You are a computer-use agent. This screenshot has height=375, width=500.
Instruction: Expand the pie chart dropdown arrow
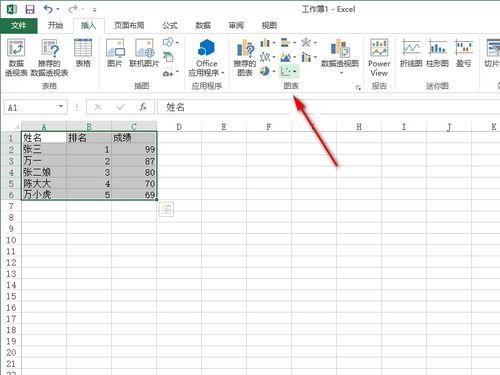click(x=274, y=72)
